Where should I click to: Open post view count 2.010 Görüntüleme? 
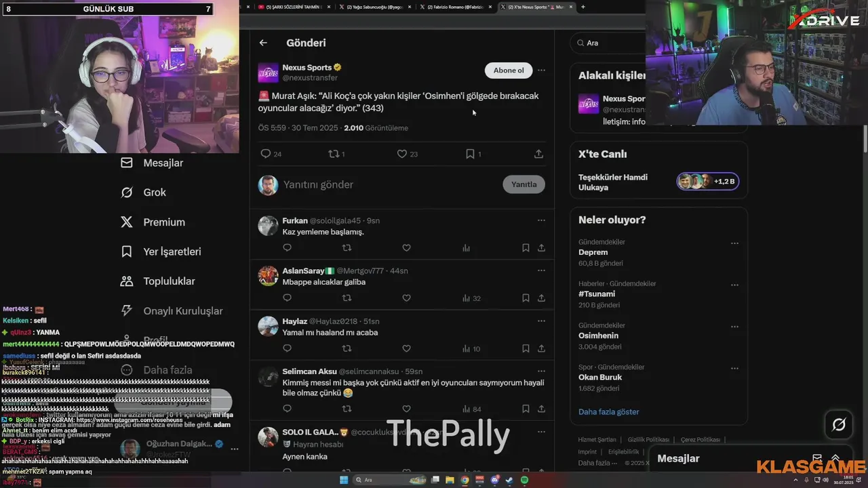pyautogui.click(x=376, y=128)
